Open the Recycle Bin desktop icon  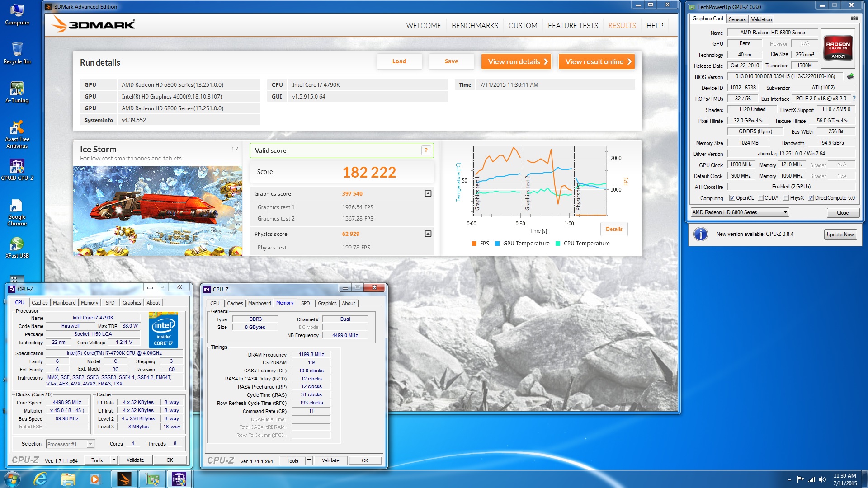tap(17, 53)
